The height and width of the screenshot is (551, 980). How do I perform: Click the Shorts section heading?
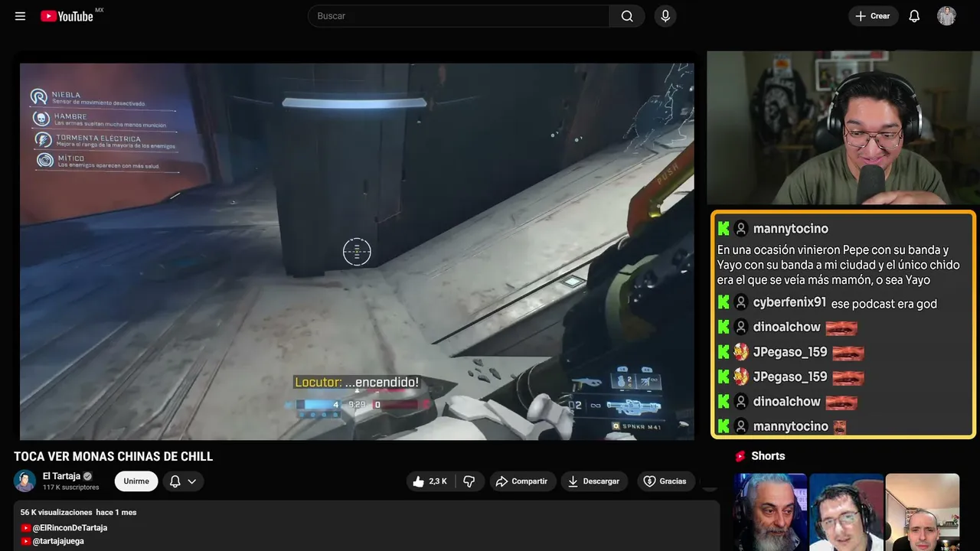[x=768, y=456]
